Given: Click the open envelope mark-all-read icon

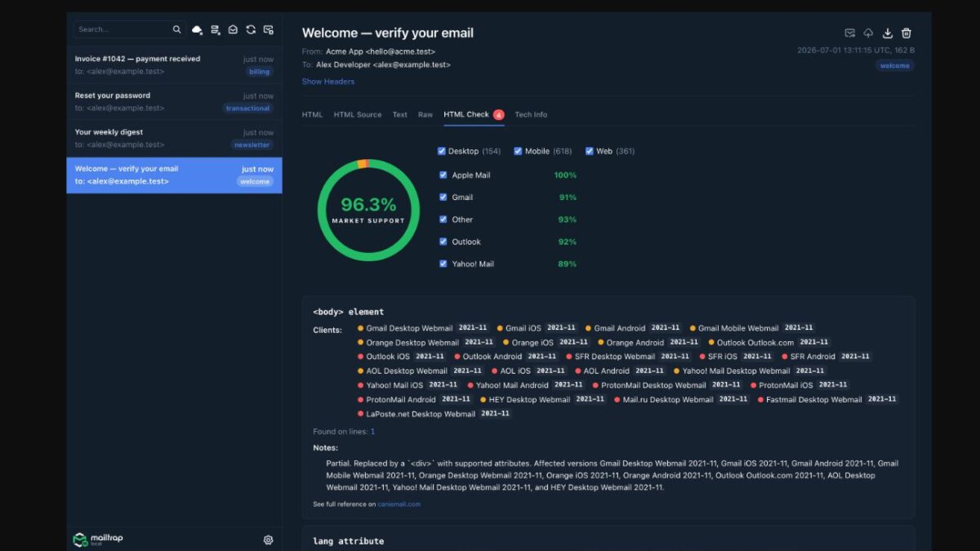Looking at the screenshot, I should tap(233, 29).
